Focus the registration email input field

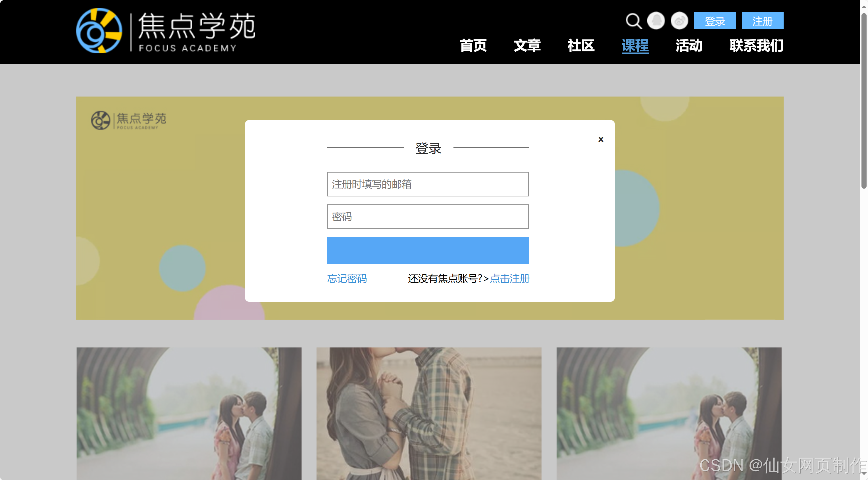pyautogui.click(x=428, y=184)
